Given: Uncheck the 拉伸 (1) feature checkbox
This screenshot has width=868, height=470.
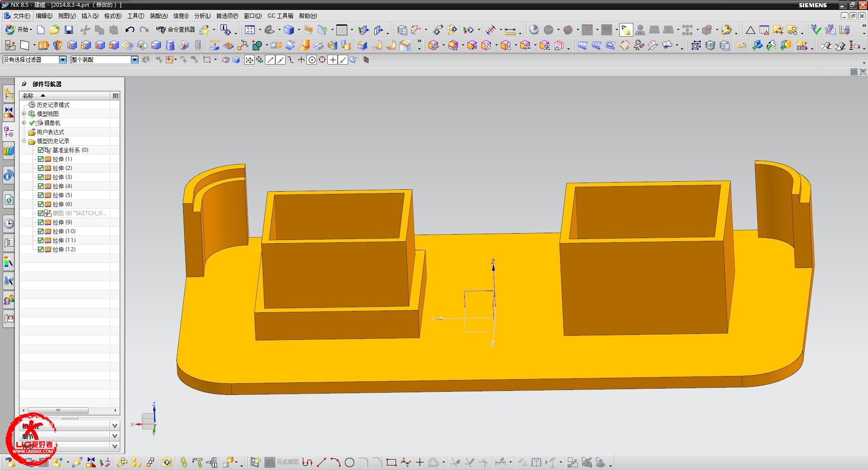Looking at the screenshot, I should (x=41, y=159).
